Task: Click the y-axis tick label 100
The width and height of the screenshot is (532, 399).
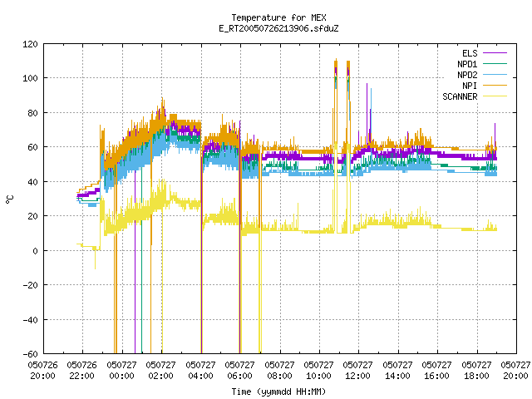Action: click(x=31, y=78)
